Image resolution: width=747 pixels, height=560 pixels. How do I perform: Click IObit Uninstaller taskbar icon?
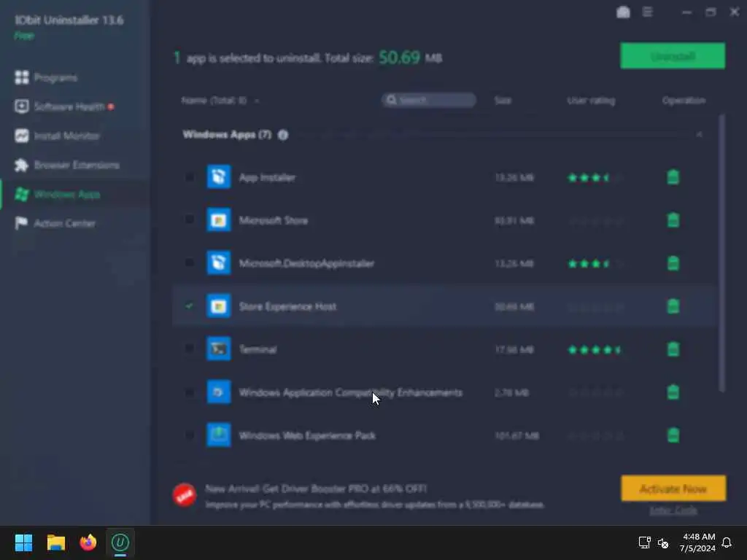120,542
